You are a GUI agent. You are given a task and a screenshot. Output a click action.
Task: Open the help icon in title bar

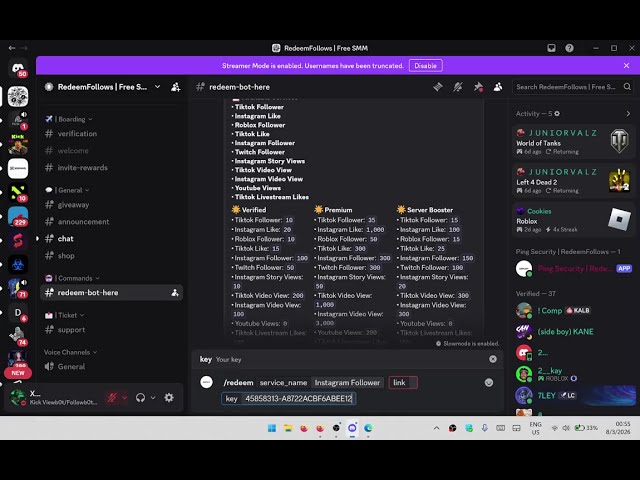[569, 48]
